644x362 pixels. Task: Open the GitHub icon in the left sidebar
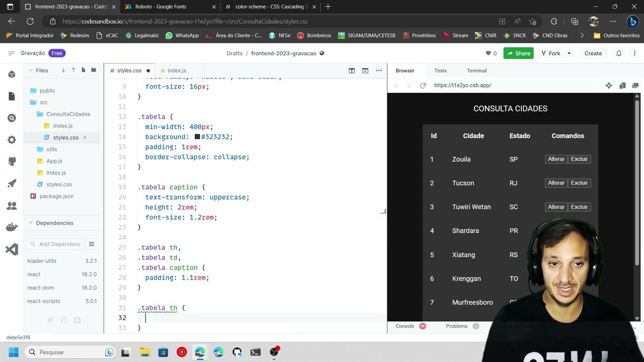pyautogui.click(x=12, y=162)
